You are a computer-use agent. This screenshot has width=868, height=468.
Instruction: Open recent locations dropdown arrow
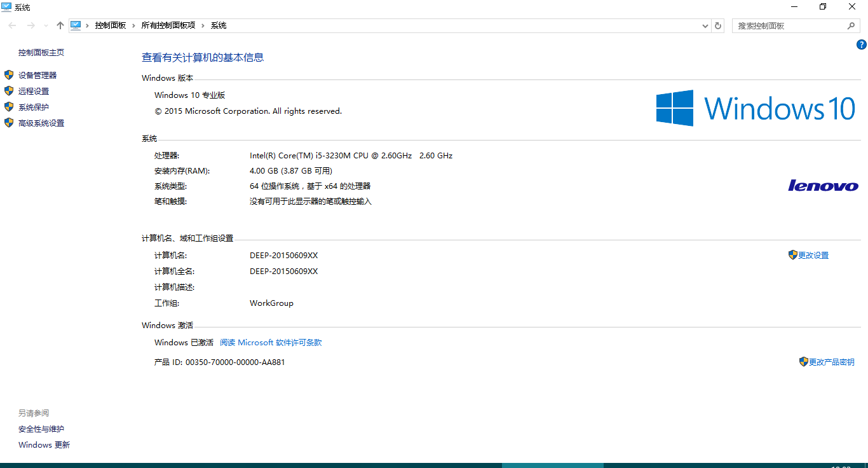[46, 25]
